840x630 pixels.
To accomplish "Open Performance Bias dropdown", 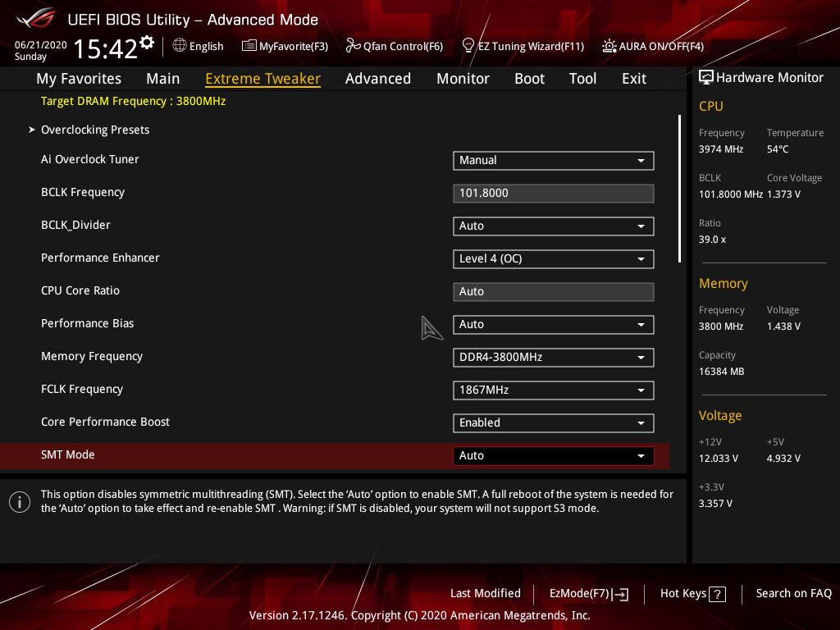I will click(554, 325).
